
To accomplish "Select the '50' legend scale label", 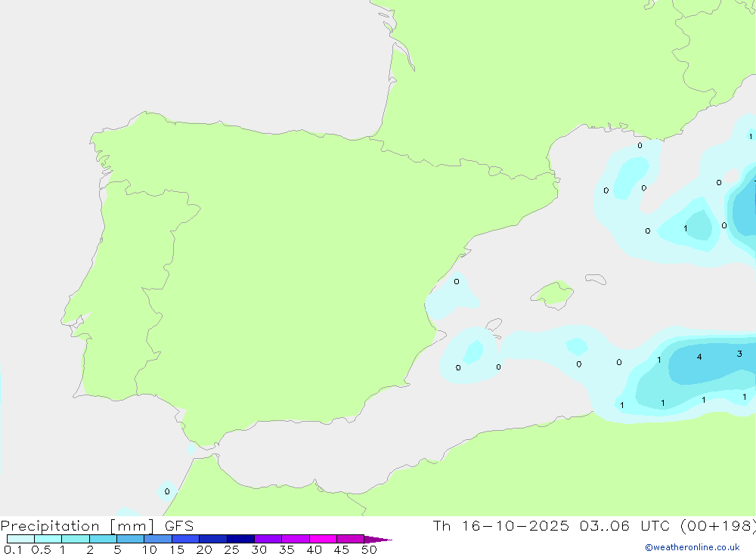I will (369, 549).
